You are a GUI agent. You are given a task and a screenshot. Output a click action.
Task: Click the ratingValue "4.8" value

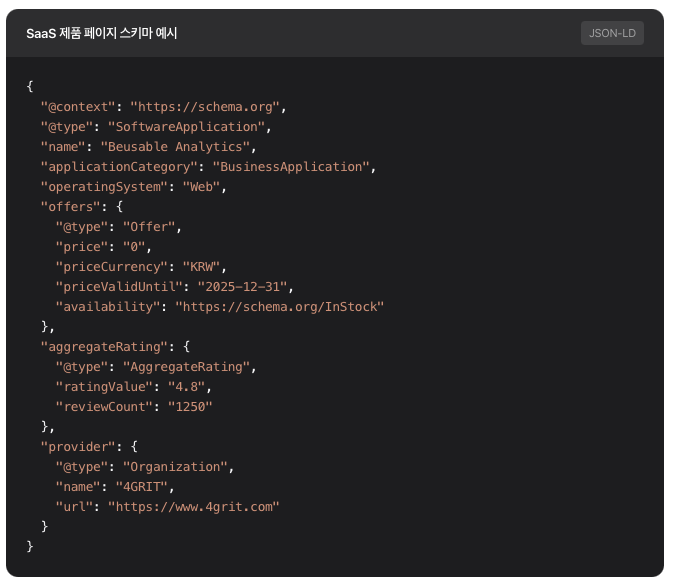coord(189,386)
